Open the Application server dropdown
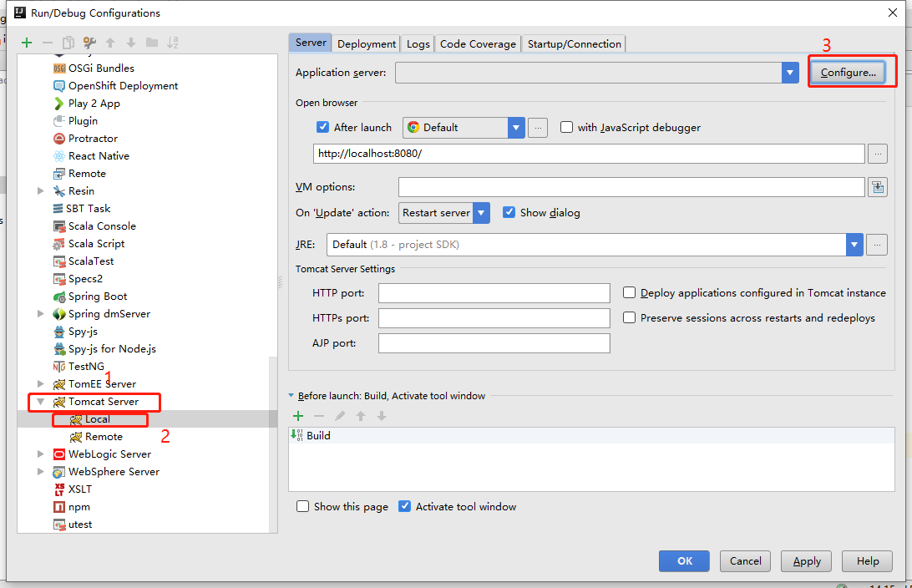This screenshot has height=588, width=912. tap(790, 73)
